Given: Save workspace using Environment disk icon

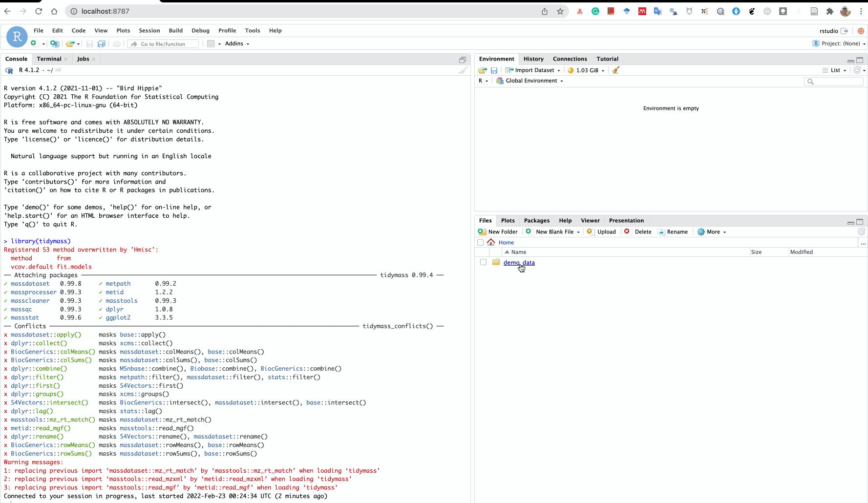Looking at the screenshot, I should tap(494, 70).
